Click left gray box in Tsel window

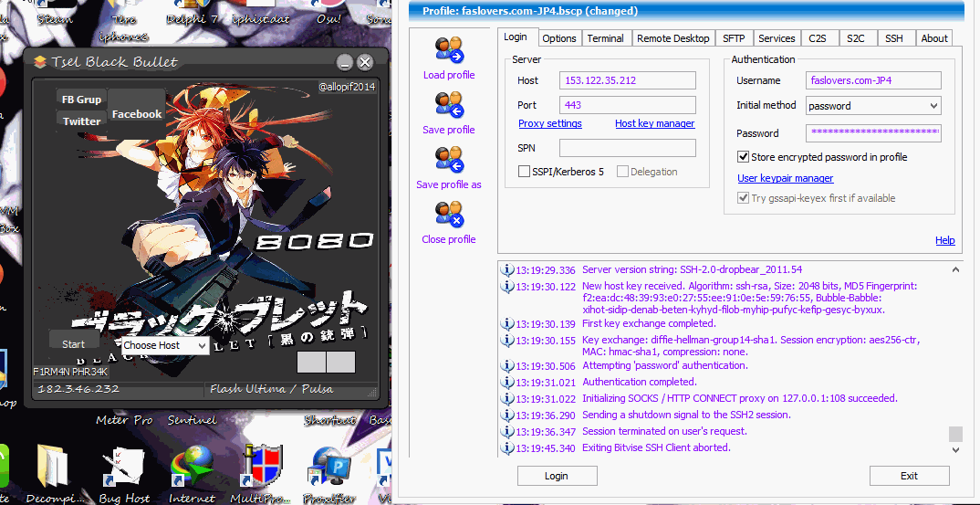(x=311, y=363)
